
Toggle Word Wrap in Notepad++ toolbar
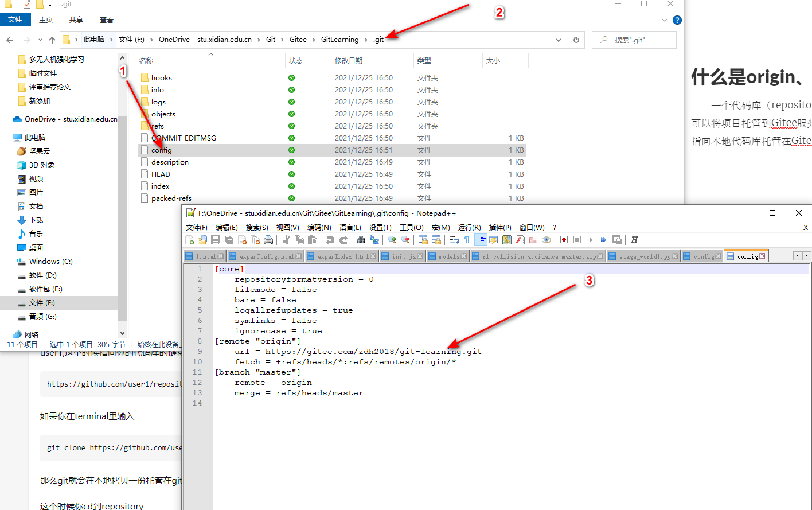(454, 240)
